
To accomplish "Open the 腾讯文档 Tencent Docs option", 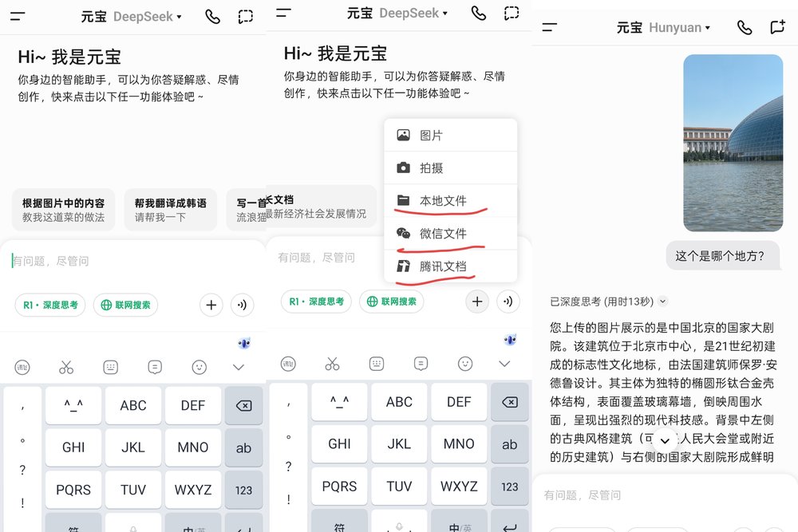I will pyautogui.click(x=450, y=266).
